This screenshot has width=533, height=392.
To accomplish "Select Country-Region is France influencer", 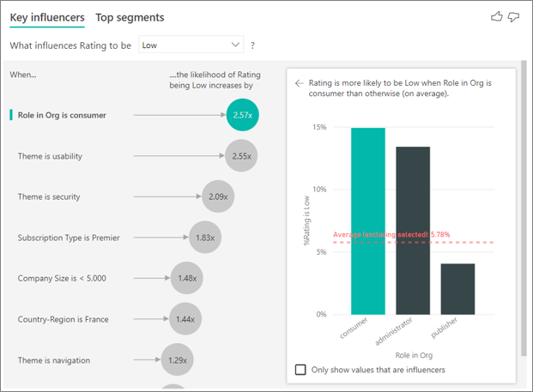I will 63,319.
